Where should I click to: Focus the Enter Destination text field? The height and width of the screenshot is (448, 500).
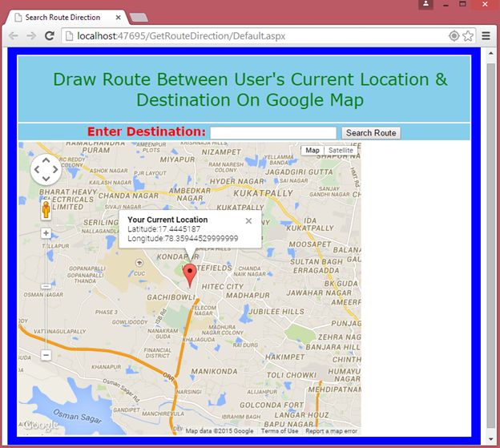point(273,133)
